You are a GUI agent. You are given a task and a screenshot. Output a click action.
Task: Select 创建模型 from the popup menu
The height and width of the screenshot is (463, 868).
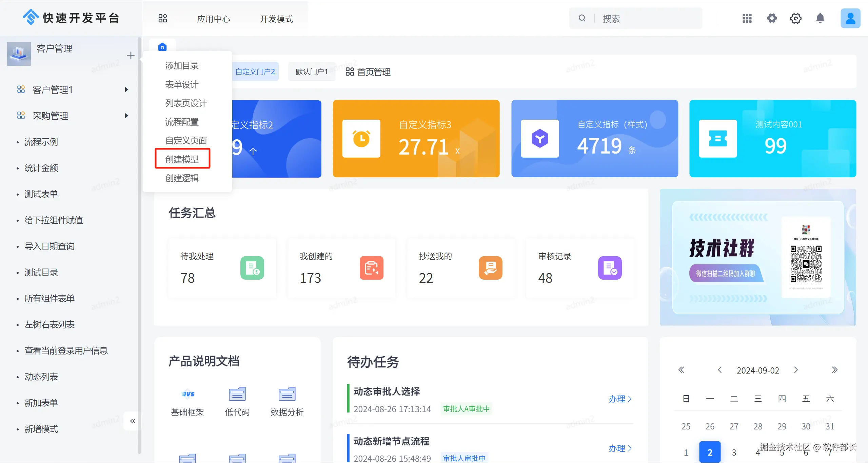[x=182, y=159]
